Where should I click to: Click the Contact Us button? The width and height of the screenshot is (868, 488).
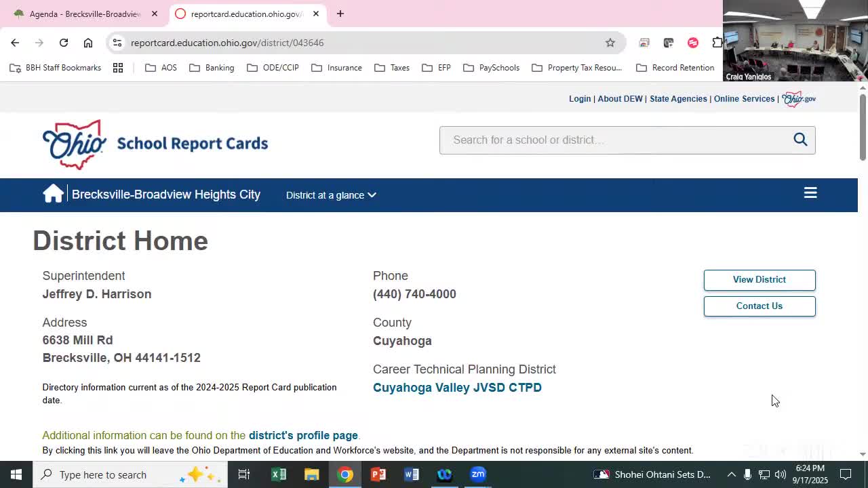759,306
